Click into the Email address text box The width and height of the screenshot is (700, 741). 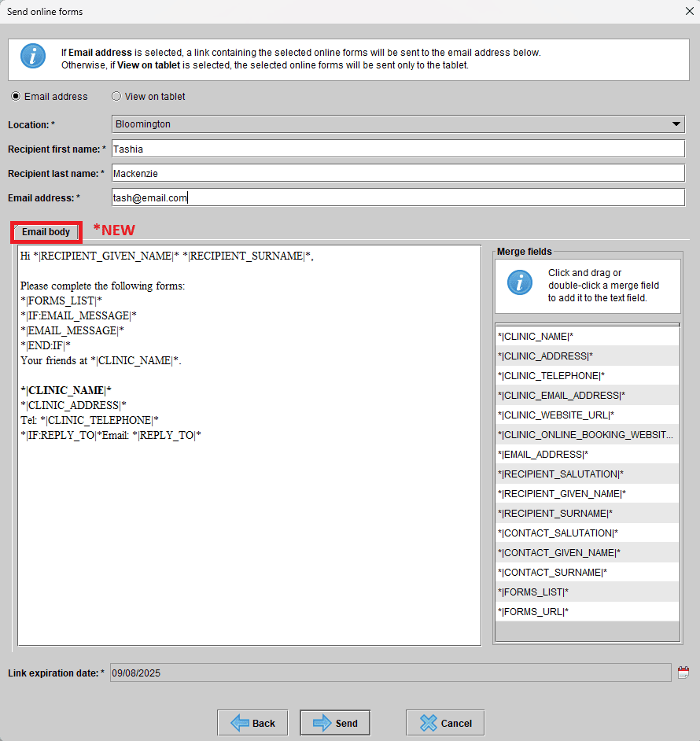click(397, 198)
